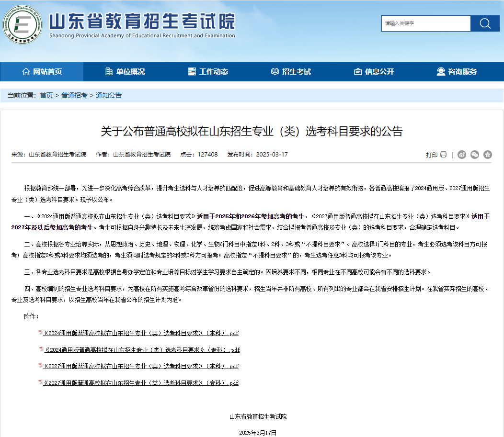
Task: Click 通知公告 breadcrumb link
Action: pos(109,95)
